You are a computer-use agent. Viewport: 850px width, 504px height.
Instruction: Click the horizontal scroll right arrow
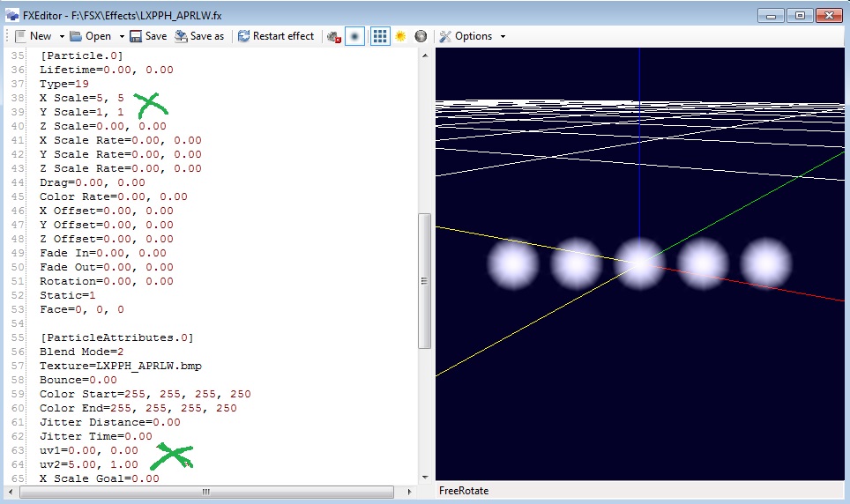click(x=409, y=492)
